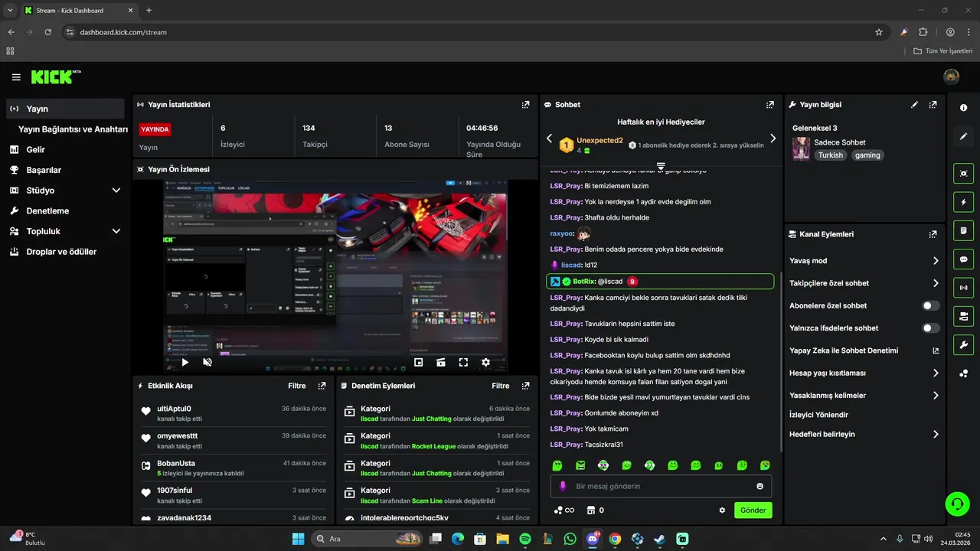Click İzleyici Yönlendir in Kanal Eylemleri

tap(818, 415)
